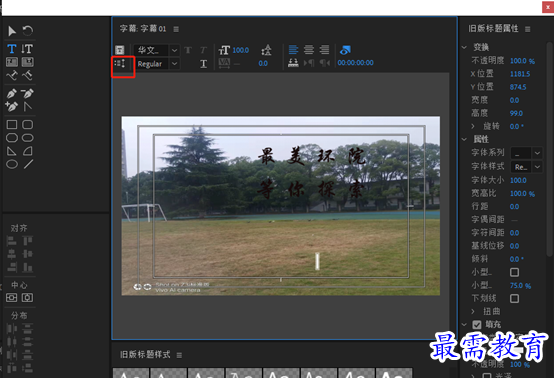The width and height of the screenshot is (554, 378).
Task: Choose the Clipped Corner Rectangle tool
Action: click(12, 138)
